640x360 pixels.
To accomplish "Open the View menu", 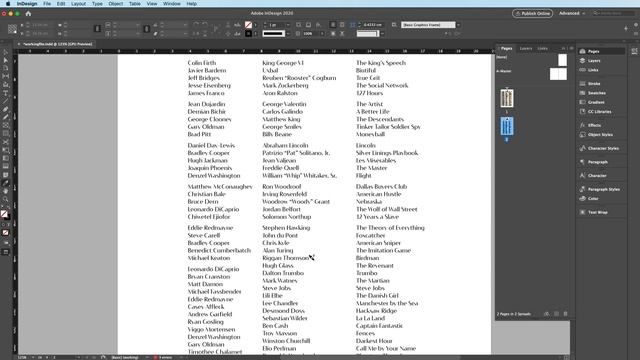I will point(152,4).
